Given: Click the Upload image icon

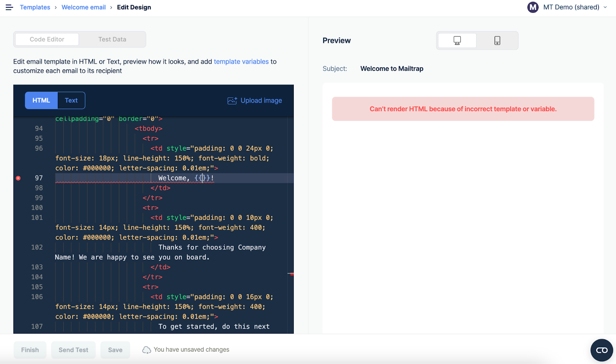Looking at the screenshot, I should 232,101.
